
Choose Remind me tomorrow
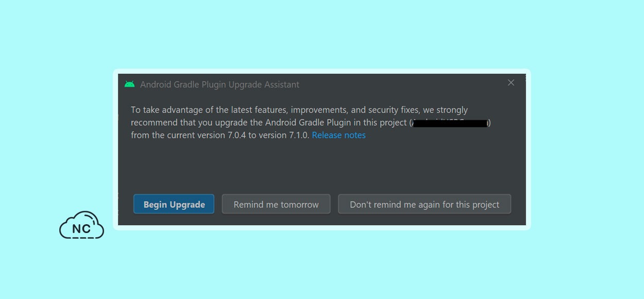click(x=276, y=204)
